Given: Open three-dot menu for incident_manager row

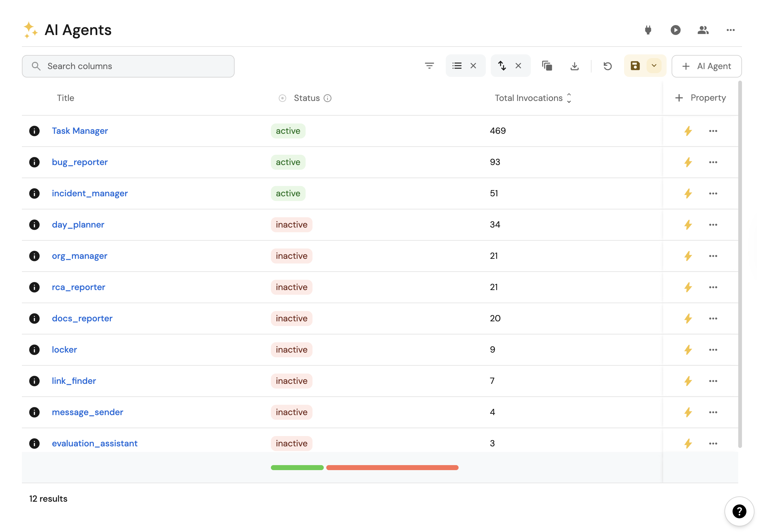Looking at the screenshot, I should (x=713, y=193).
